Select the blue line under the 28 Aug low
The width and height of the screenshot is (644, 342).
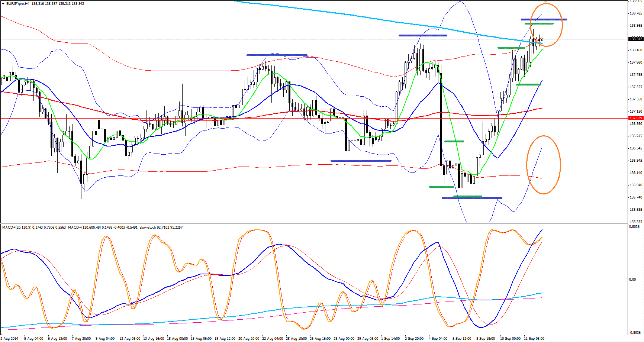pos(361,161)
